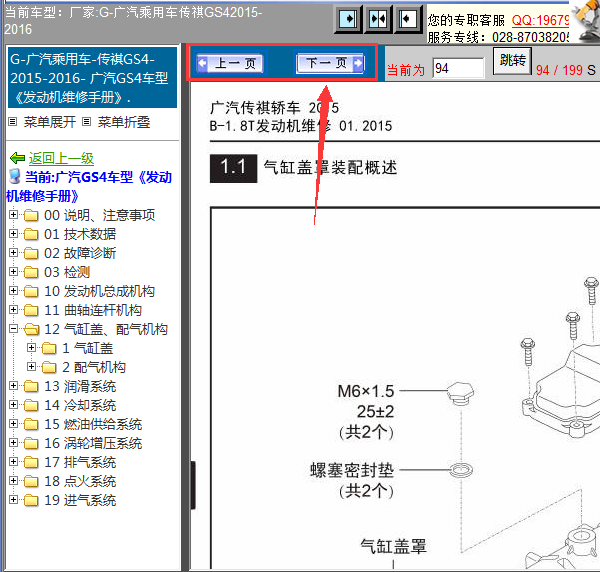Screen dimensions: 600x572
Task: Expand the 16 涡轮增压系统 node
Action: [13, 443]
